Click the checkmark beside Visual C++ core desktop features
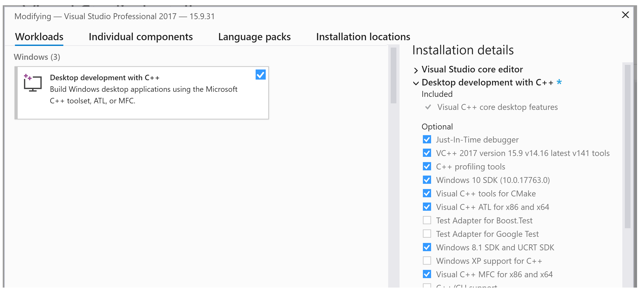Screen dimensions: 644x292 click(428, 107)
